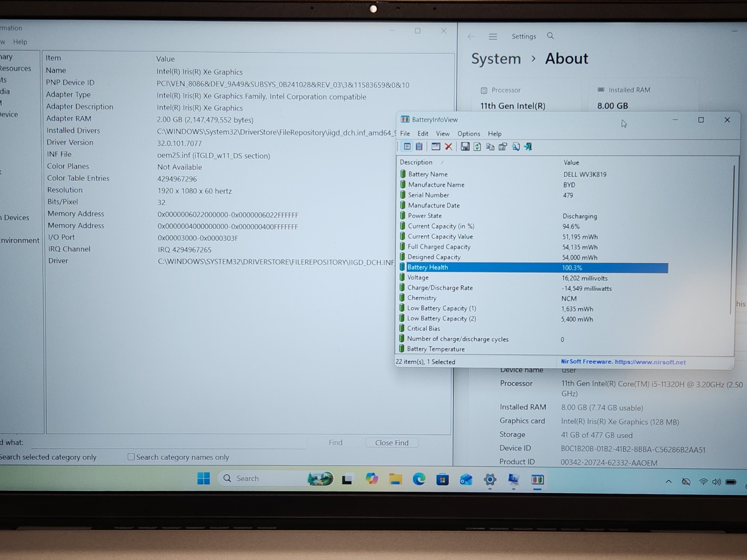Image resolution: width=747 pixels, height=560 pixels.
Task: Open File Explorer from the taskbar
Action: (x=395, y=479)
